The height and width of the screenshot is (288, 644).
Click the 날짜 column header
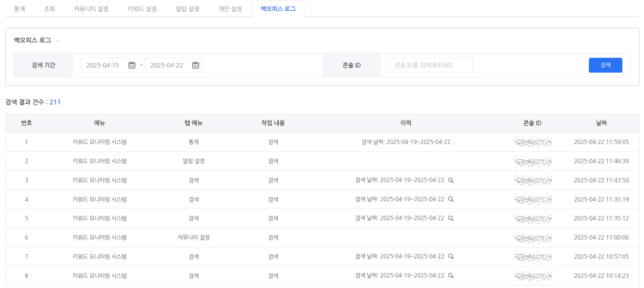pos(601,123)
